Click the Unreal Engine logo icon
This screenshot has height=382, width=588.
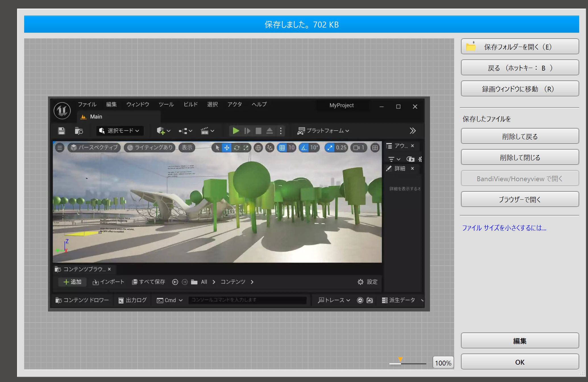click(x=62, y=111)
